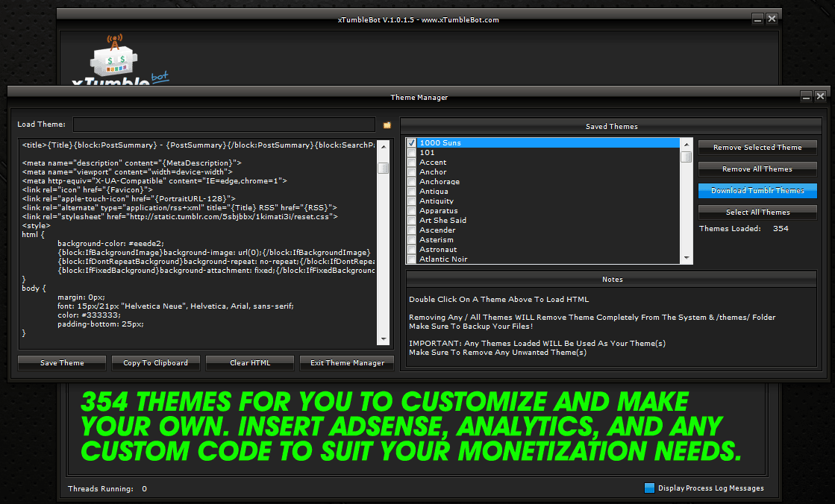
Task: Check the Anchor theme checkbox
Action: click(x=411, y=172)
